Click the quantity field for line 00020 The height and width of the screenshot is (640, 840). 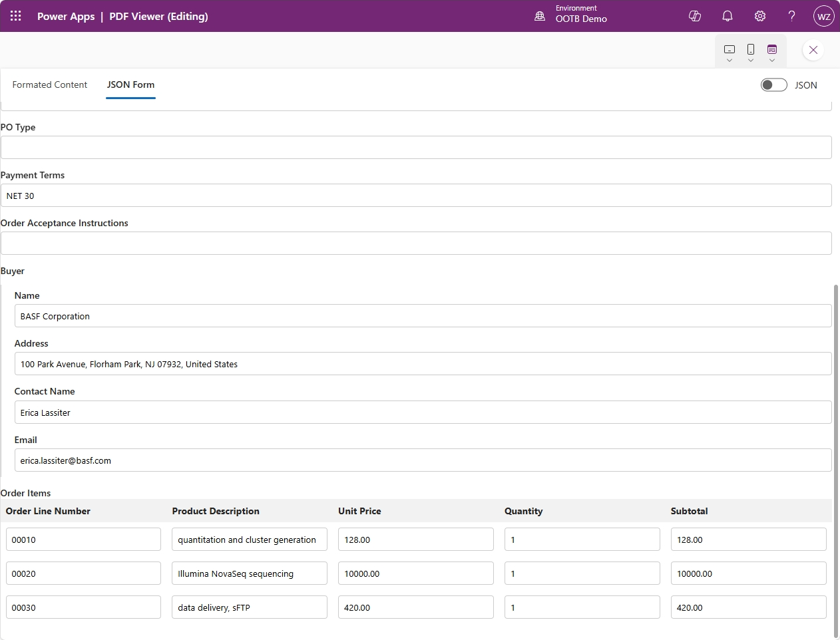tap(582, 573)
